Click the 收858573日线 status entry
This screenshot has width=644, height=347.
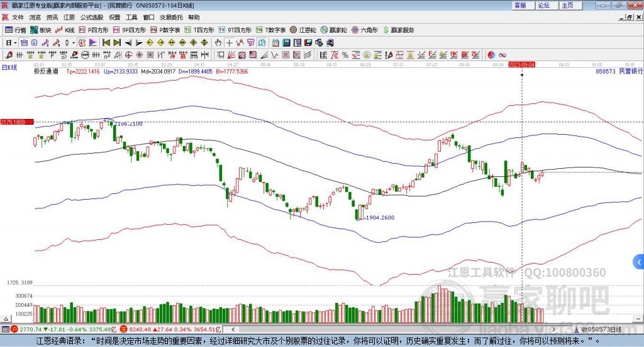(601, 329)
